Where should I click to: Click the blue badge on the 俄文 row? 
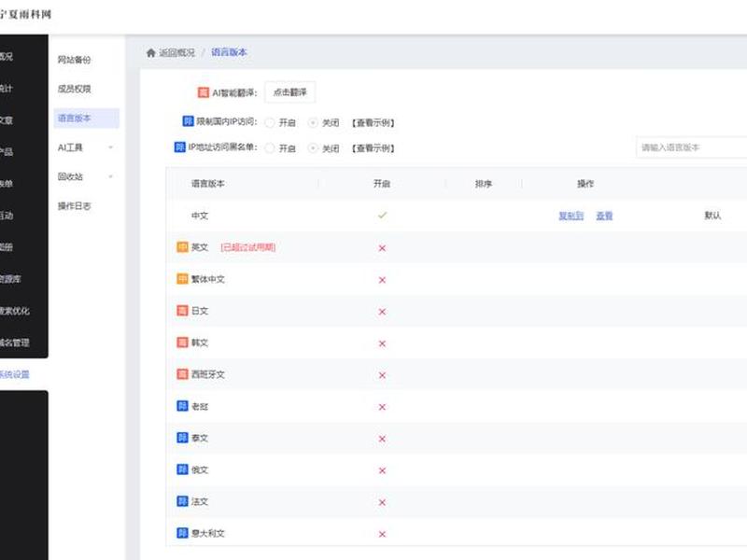click(182, 469)
